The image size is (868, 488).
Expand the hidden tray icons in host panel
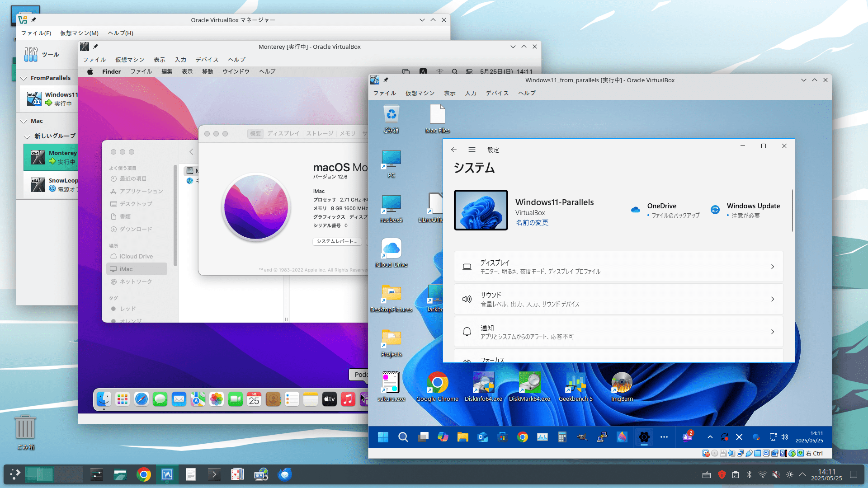[802, 474]
